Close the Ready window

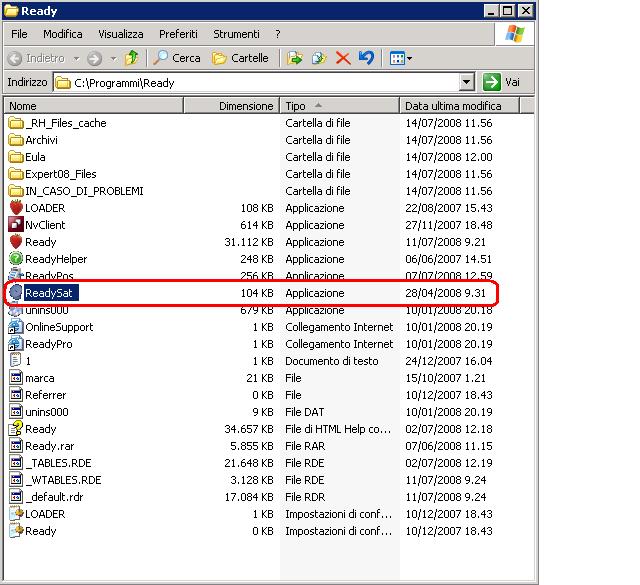click(526, 11)
